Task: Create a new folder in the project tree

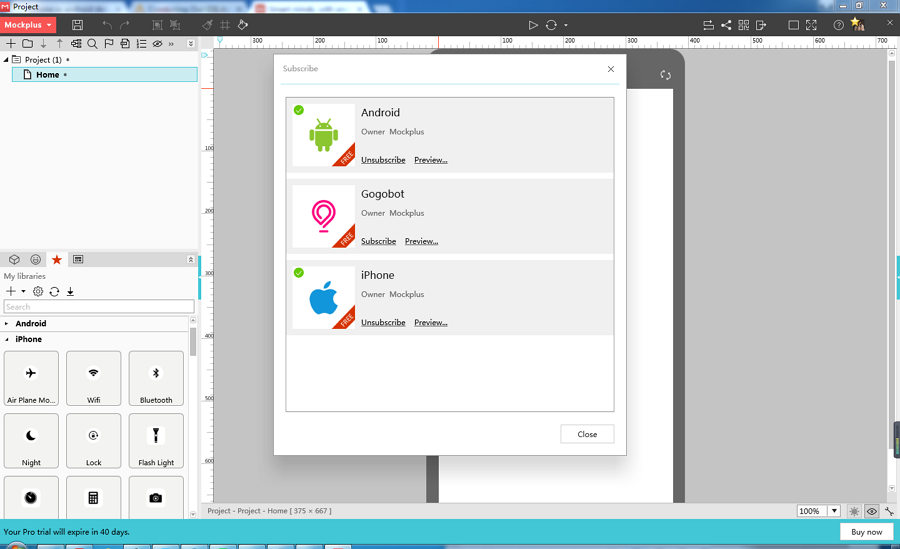Action: 27,44
